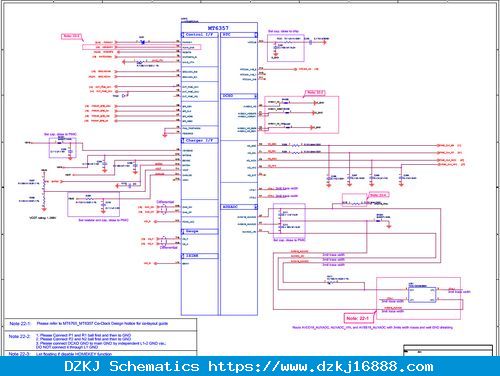Screen dimensions: 500x376
Task: Select the RTC section header
Action: [x=239, y=35]
